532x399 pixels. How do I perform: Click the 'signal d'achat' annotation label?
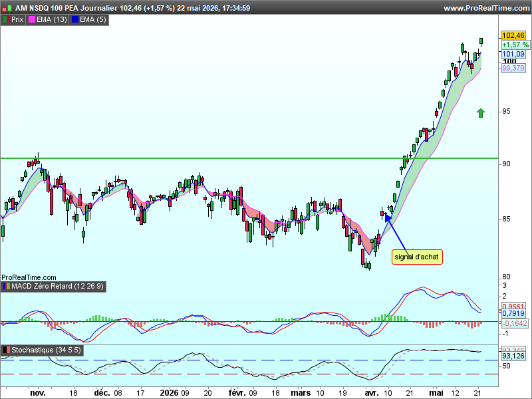pyautogui.click(x=417, y=257)
